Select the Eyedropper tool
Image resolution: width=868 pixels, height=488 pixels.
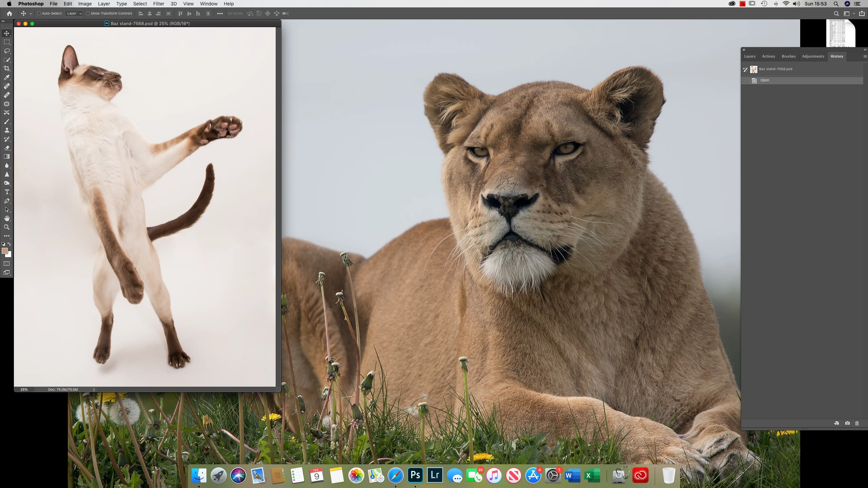[7, 77]
